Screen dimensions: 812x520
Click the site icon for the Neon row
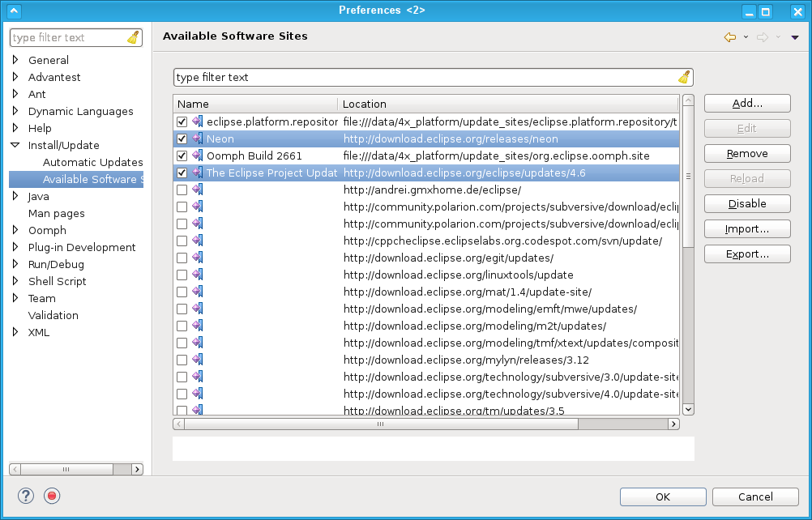197,139
